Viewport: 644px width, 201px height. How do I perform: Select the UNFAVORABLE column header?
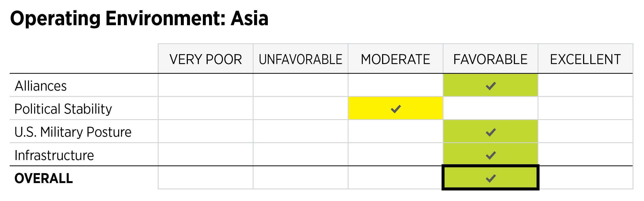(x=301, y=59)
